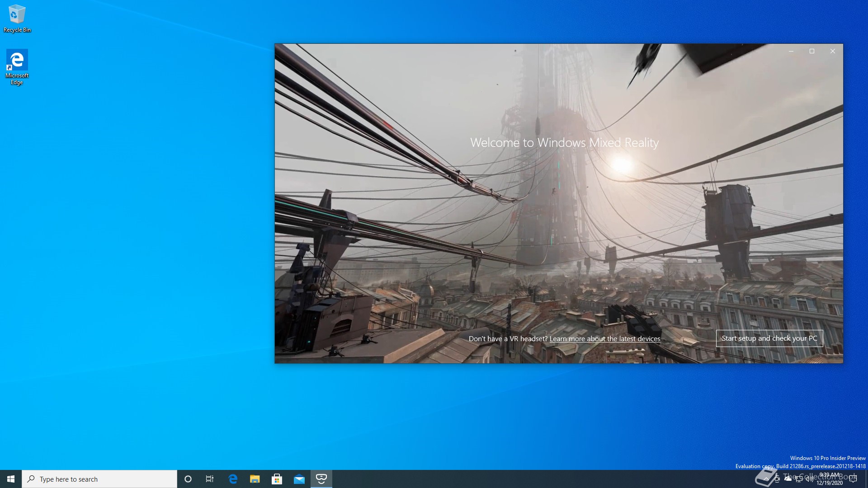Screen dimensions: 868x488
Task: Open the taskbar clock and date
Action: point(830,479)
